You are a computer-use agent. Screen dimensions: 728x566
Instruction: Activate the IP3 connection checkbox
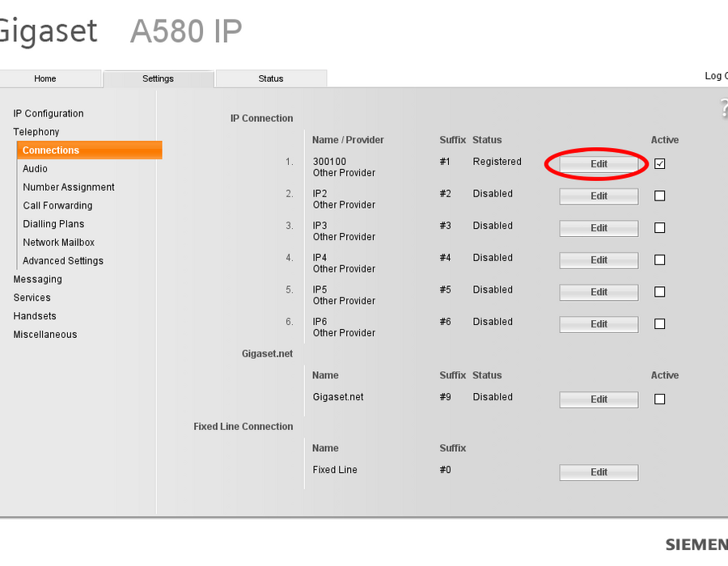[x=659, y=228]
